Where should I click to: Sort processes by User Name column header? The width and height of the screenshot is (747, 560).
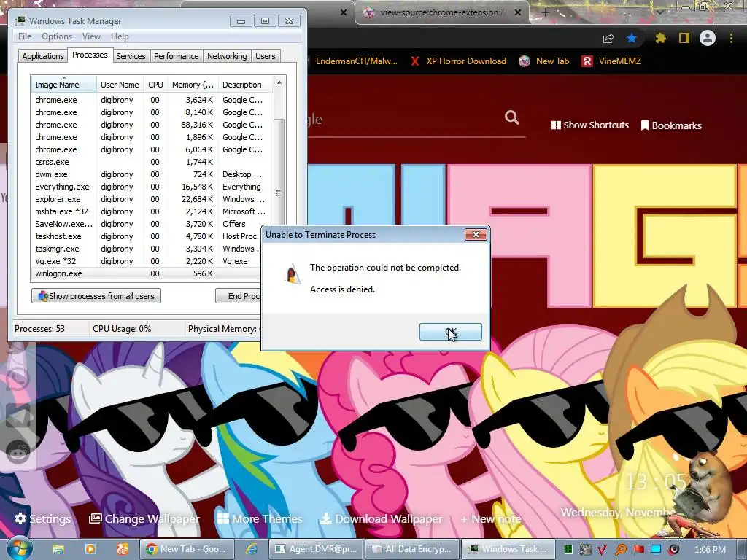point(120,85)
